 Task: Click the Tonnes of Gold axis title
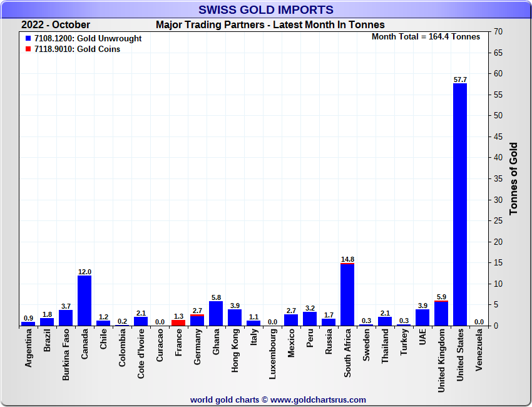513,178
